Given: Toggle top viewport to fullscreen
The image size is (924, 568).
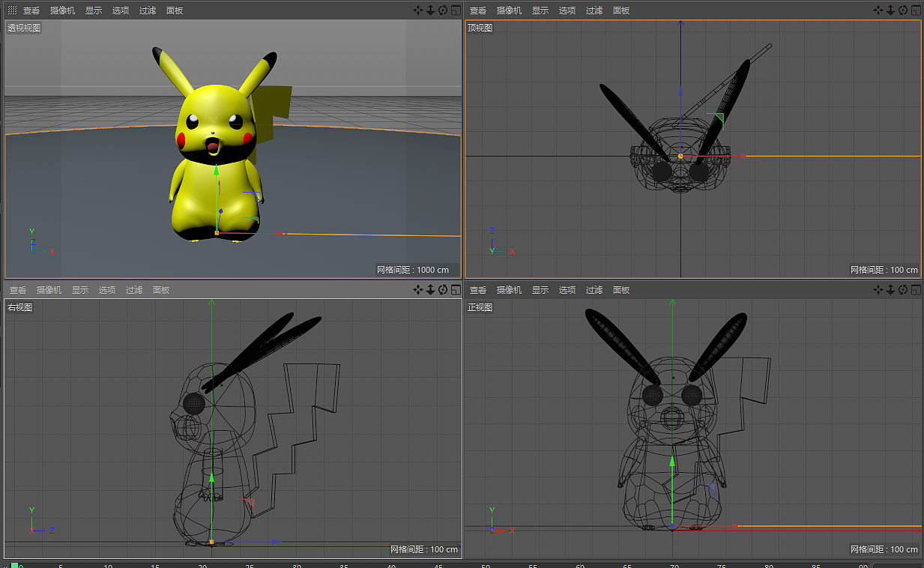Looking at the screenshot, I should coord(915,10).
